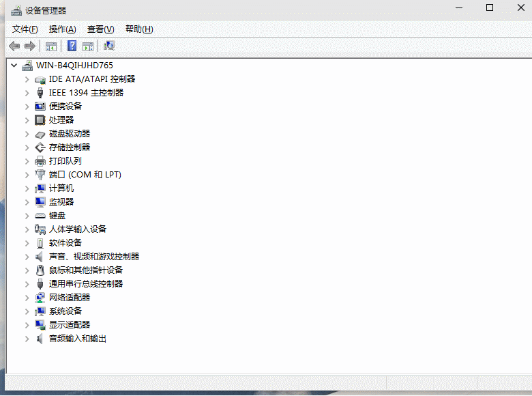Click the 网络适配器 network icon
This screenshot has height=396, width=532.
tap(40, 298)
